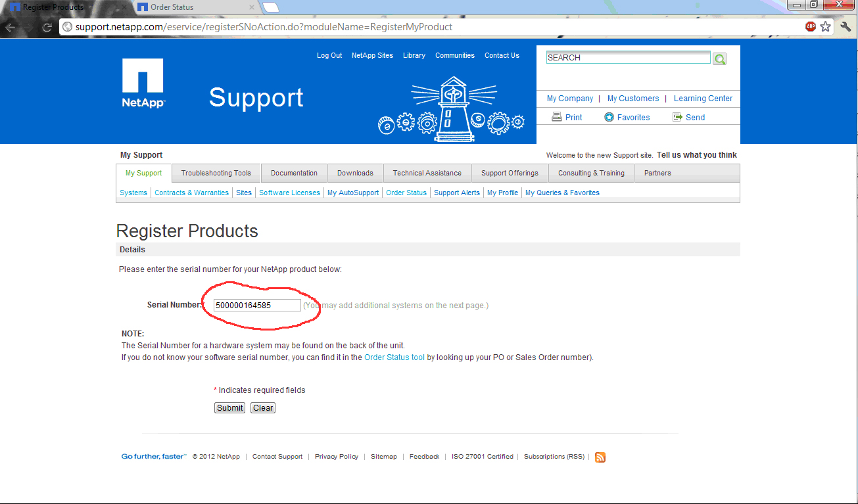Follow the Order Status tool link
Image resolution: width=858 pixels, height=504 pixels.
[x=394, y=357]
